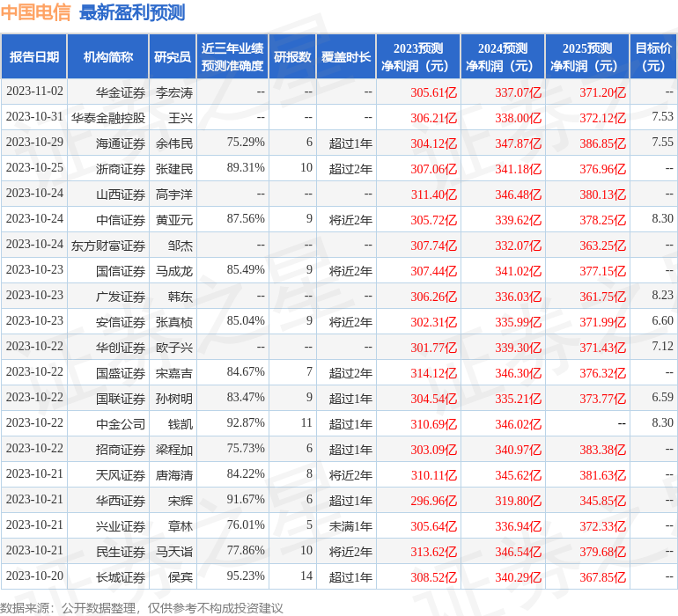Click the 未满1年 coverage cell
The height and width of the screenshot is (616, 678).
click(350, 526)
